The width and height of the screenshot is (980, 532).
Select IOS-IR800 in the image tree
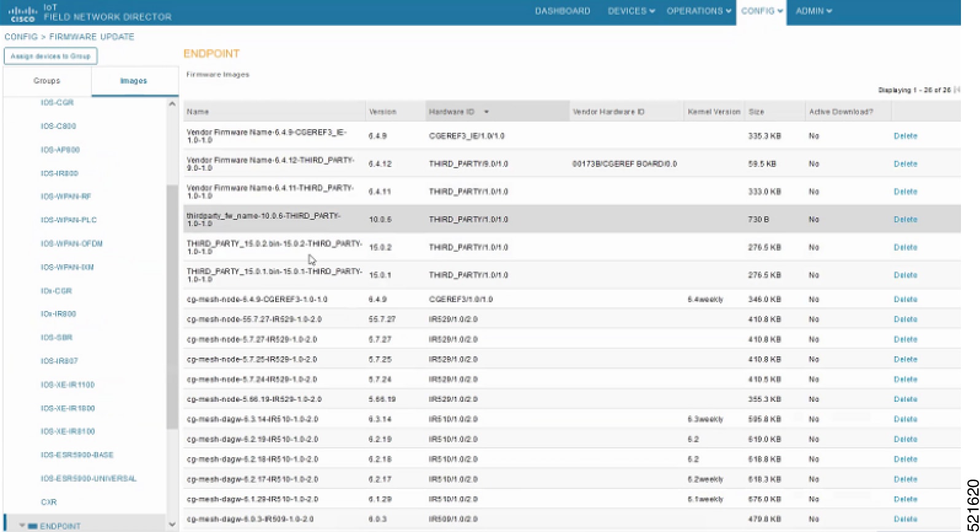click(x=60, y=173)
